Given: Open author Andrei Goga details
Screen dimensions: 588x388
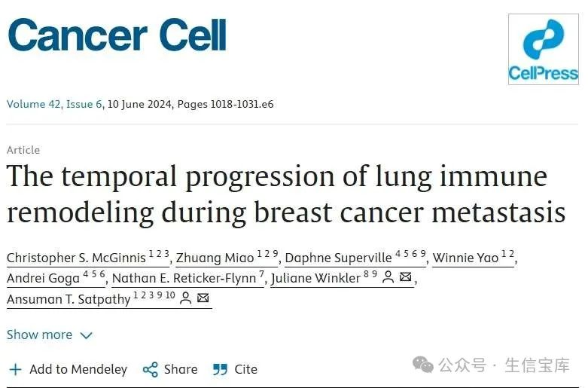Looking at the screenshot, I should coord(43,278).
